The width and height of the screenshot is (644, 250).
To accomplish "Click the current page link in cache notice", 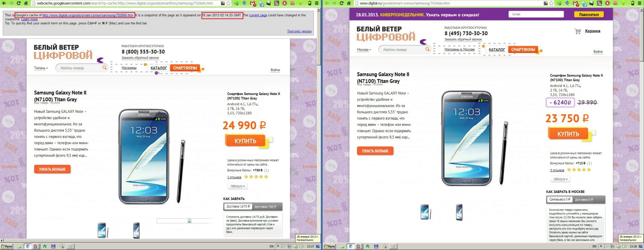I will (258, 15).
